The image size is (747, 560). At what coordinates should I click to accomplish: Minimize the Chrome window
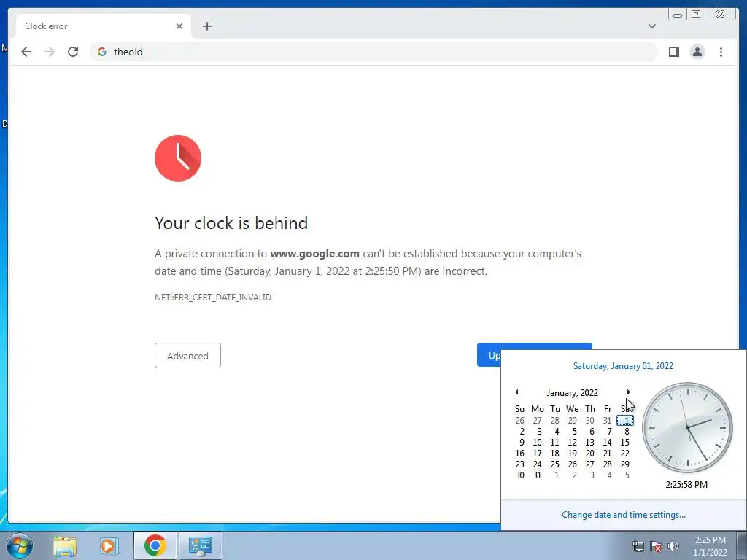coord(678,15)
